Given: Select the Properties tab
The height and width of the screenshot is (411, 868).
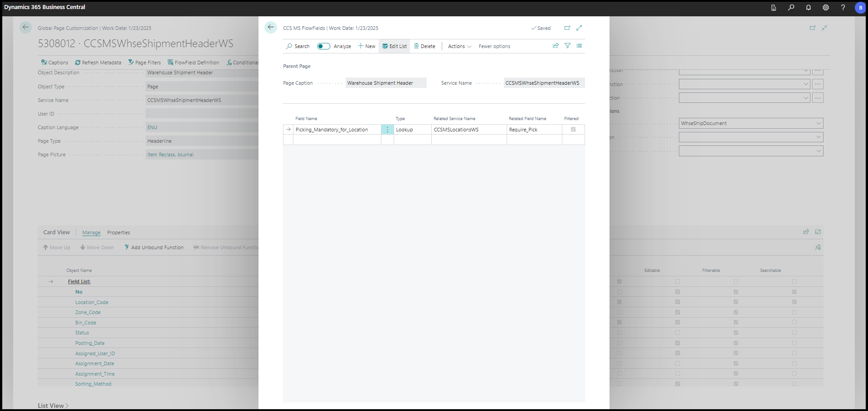Looking at the screenshot, I should (x=118, y=232).
